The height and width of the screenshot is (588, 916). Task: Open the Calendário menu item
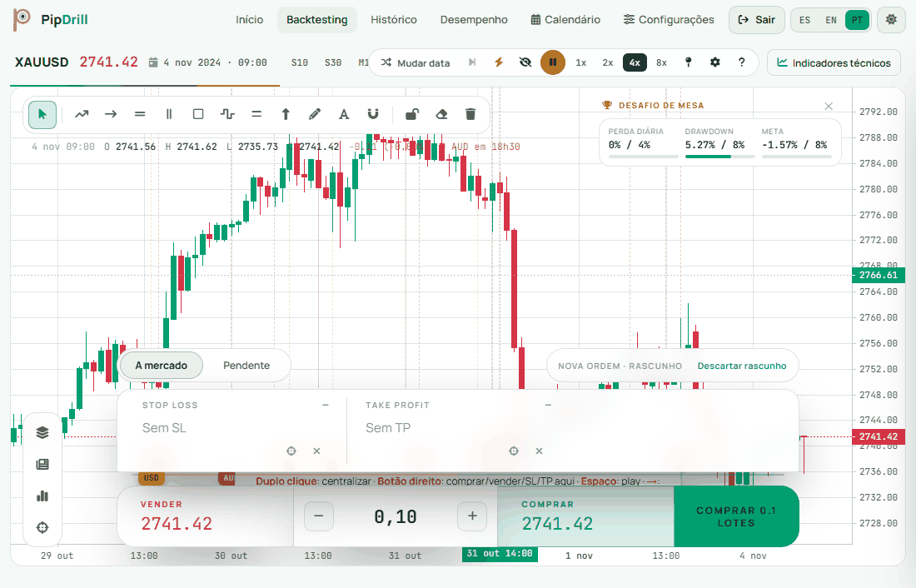pyautogui.click(x=565, y=20)
